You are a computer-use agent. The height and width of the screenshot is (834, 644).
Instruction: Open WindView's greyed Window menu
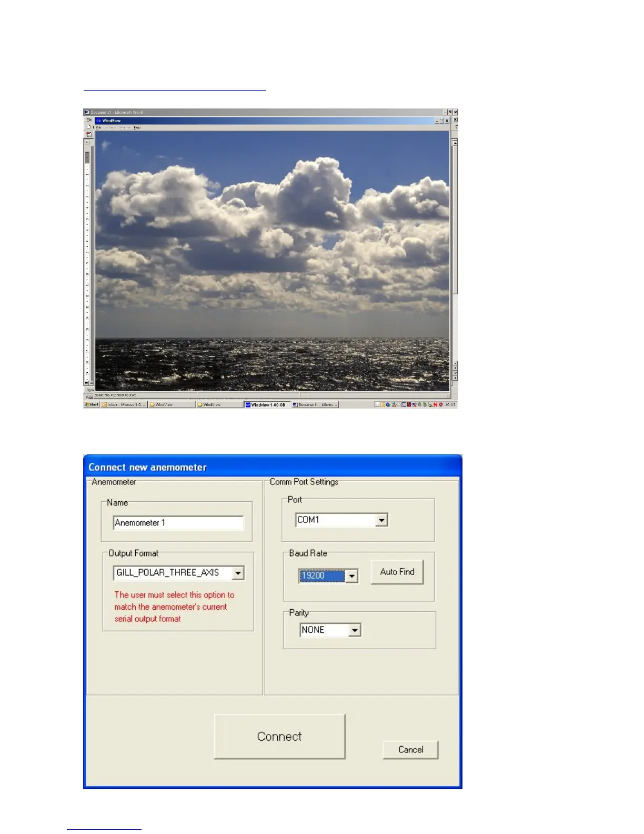coord(125,127)
